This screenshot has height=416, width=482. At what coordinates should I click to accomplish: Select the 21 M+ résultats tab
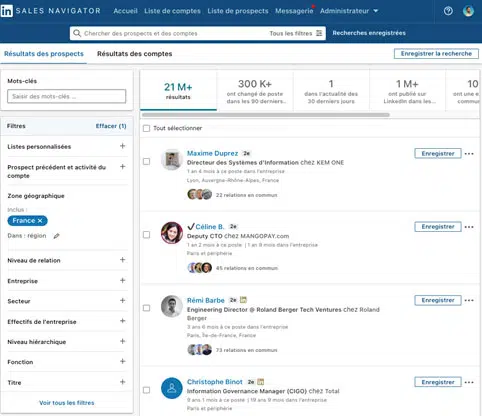(x=178, y=90)
